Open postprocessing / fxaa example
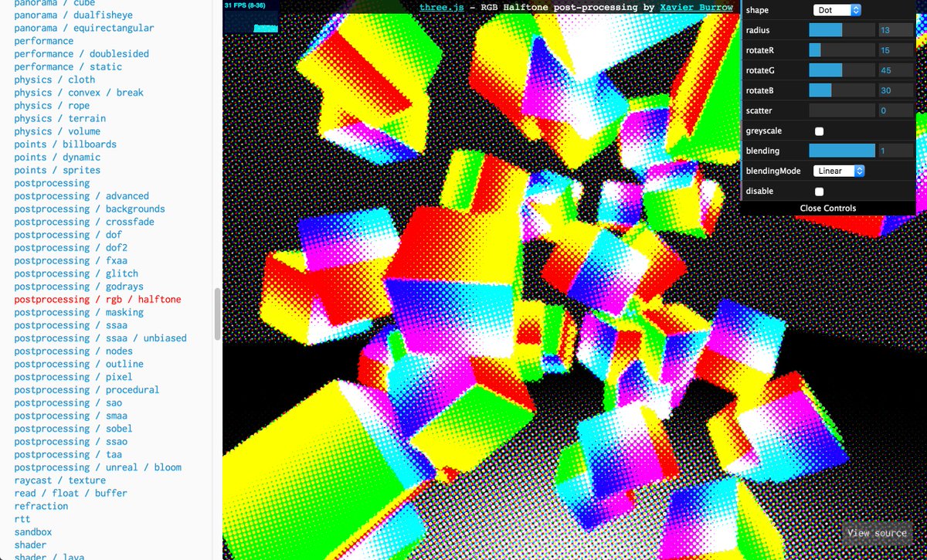This screenshot has height=560, width=927. pyautogui.click(x=70, y=260)
